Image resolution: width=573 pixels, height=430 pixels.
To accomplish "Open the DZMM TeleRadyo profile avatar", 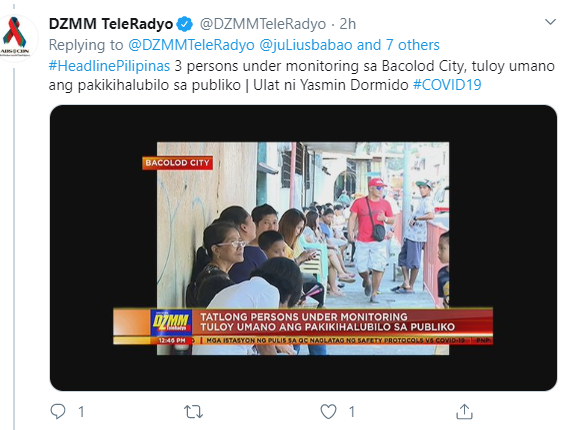I will tap(15, 37).
